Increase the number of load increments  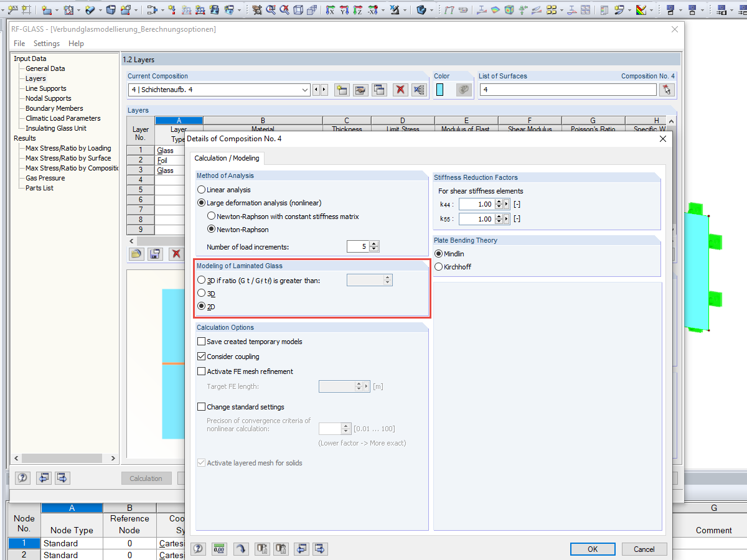pos(373,243)
